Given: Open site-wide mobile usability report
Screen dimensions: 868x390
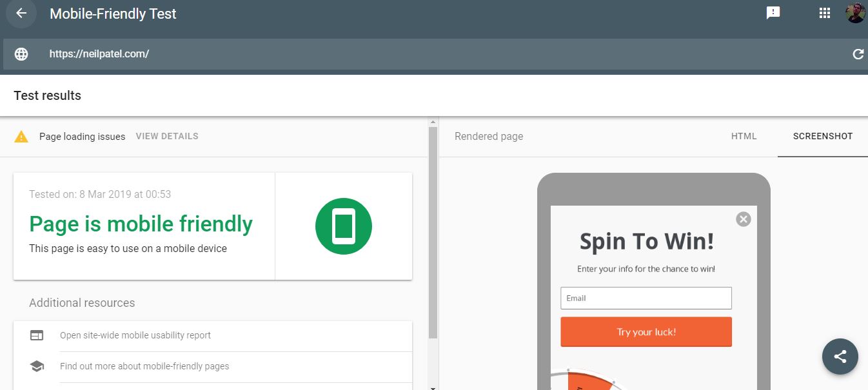Looking at the screenshot, I should (x=135, y=335).
